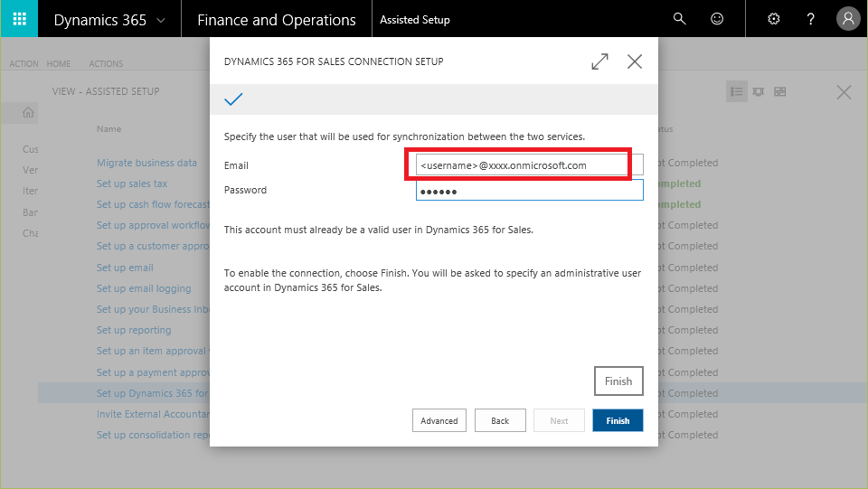
Task: Open the user profile avatar
Action: pos(848,19)
